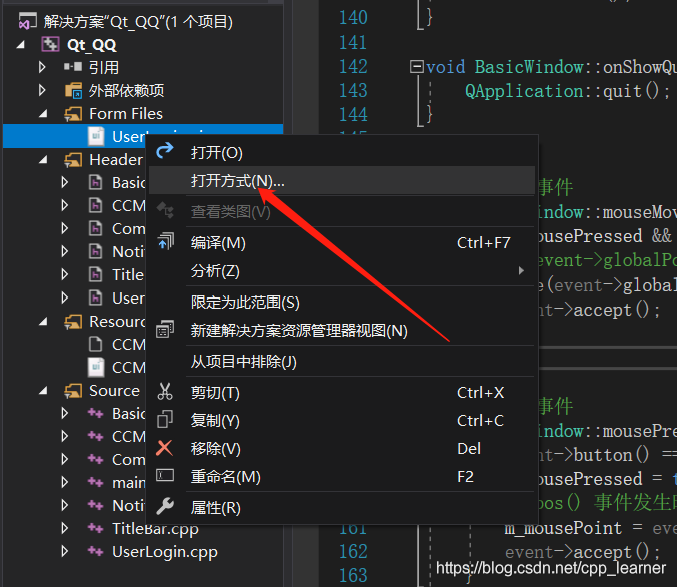Click line number 142 in the editor
Image resolution: width=677 pixels, height=587 pixels.
[x=353, y=66]
